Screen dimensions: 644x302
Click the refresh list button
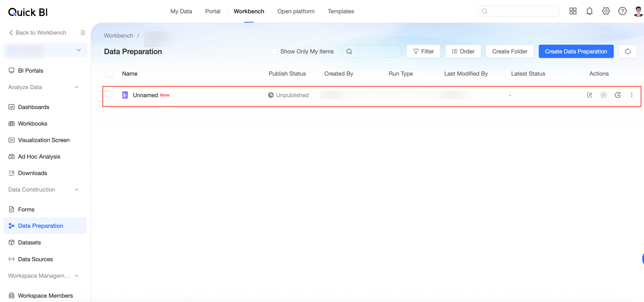coord(628,51)
